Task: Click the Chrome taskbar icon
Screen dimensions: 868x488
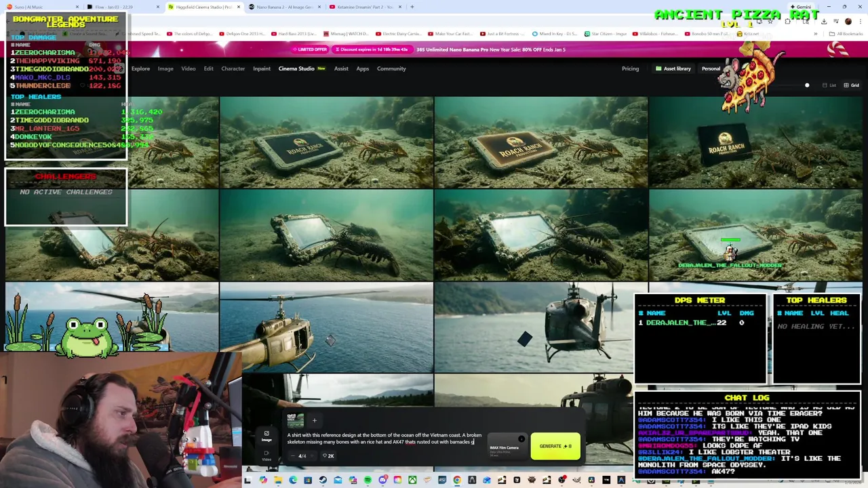Action: tap(457, 480)
